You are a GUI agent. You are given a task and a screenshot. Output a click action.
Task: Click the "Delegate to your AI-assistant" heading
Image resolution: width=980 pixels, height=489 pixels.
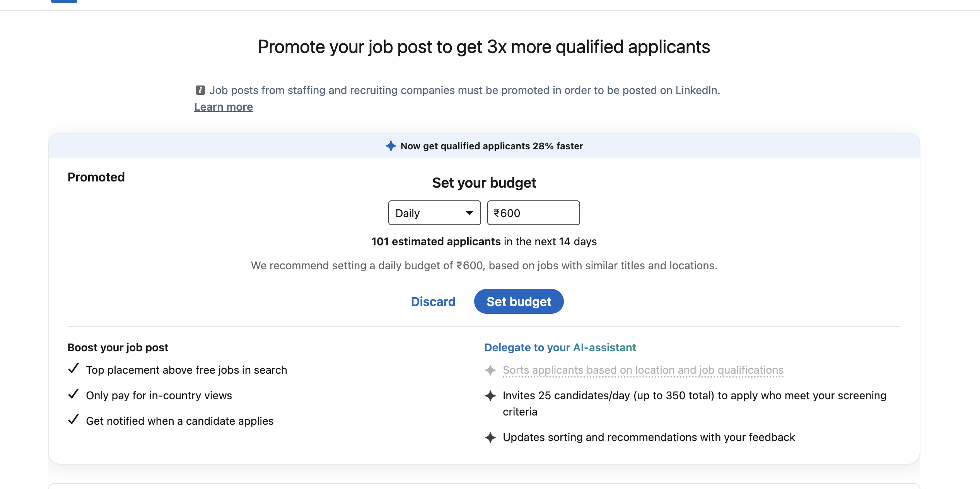pyautogui.click(x=560, y=347)
